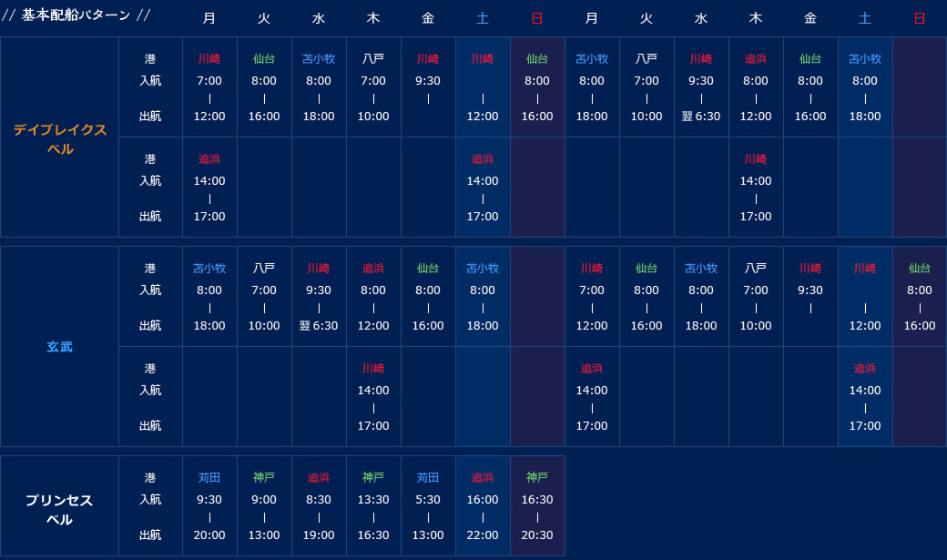Select the 19:00 departure time

(x=319, y=535)
